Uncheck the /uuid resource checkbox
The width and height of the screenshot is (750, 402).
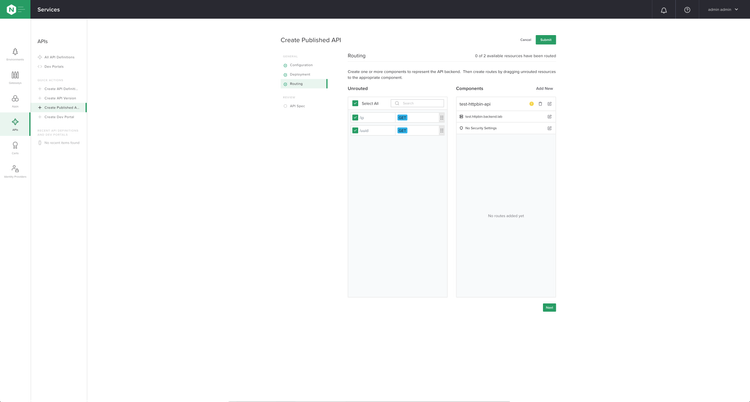[x=355, y=130]
